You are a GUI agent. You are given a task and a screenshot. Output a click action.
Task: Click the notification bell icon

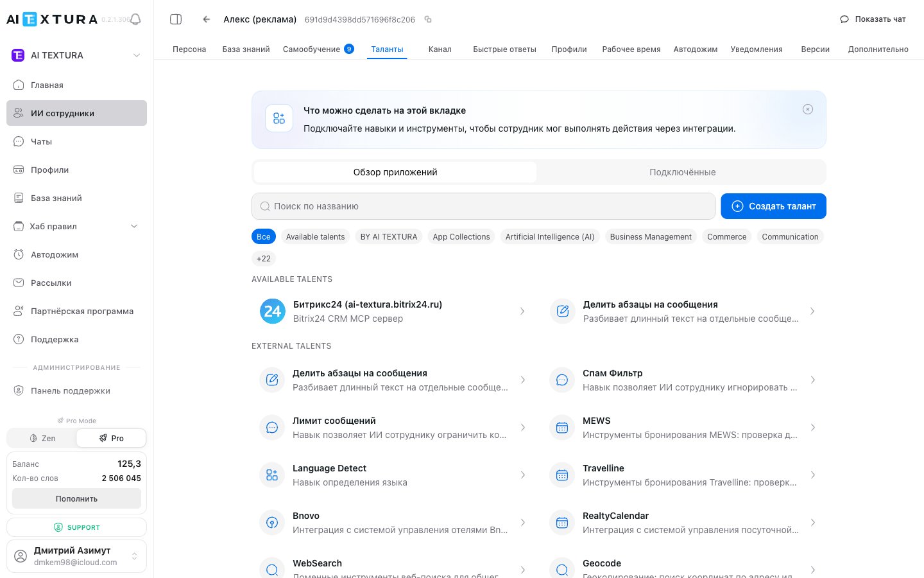click(135, 19)
